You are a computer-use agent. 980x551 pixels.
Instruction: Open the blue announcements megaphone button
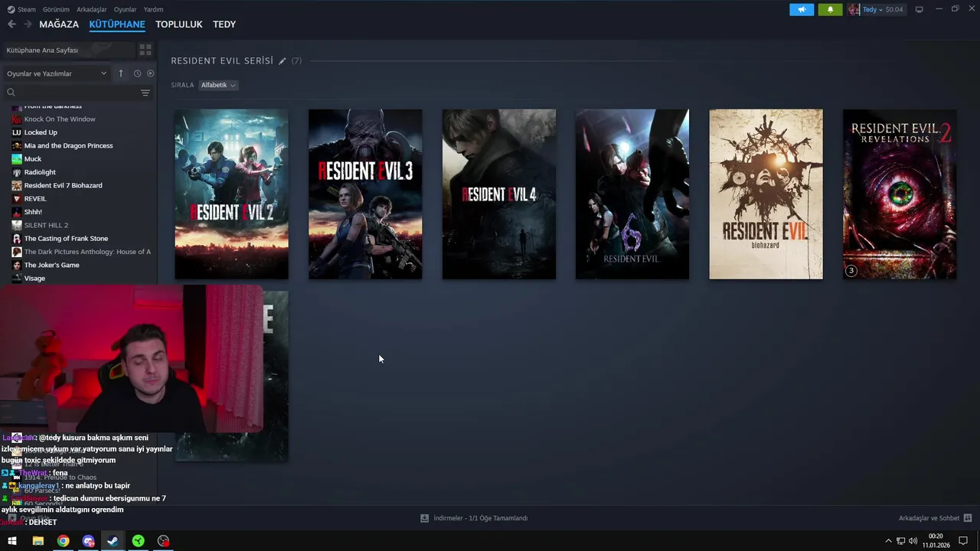click(x=802, y=10)
